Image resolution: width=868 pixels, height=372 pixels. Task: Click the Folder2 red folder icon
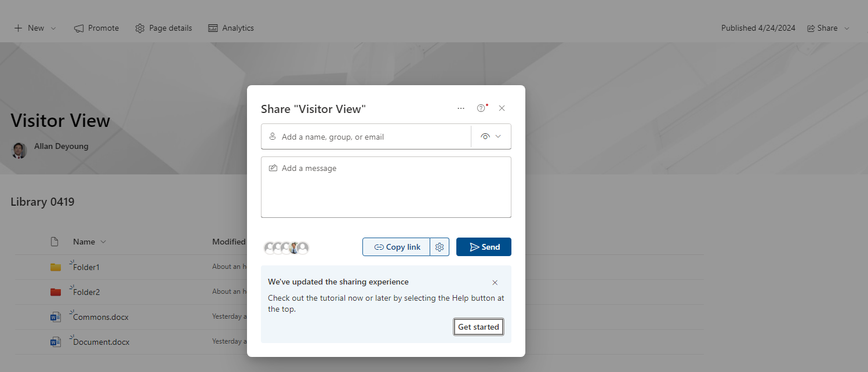point(56,292)
